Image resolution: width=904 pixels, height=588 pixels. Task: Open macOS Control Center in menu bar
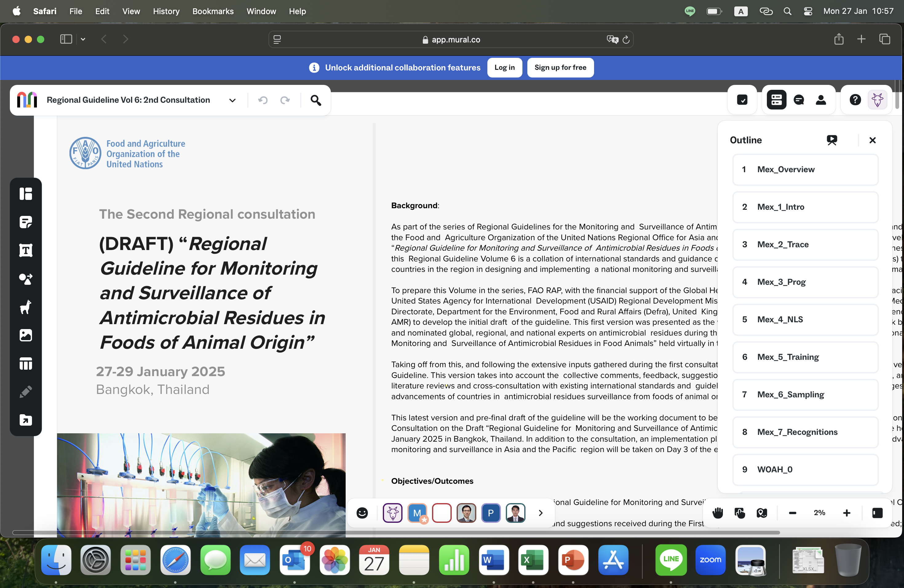(808, 11)
